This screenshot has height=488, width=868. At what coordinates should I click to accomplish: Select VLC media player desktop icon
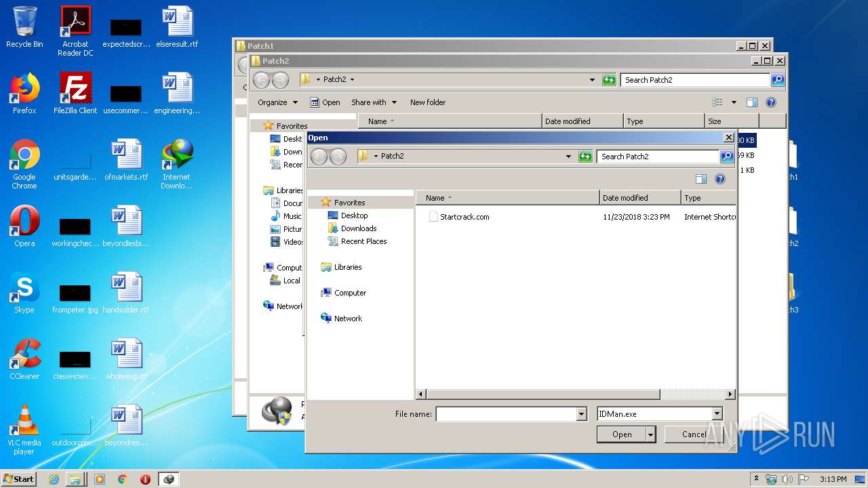click(x=24, y=430)
